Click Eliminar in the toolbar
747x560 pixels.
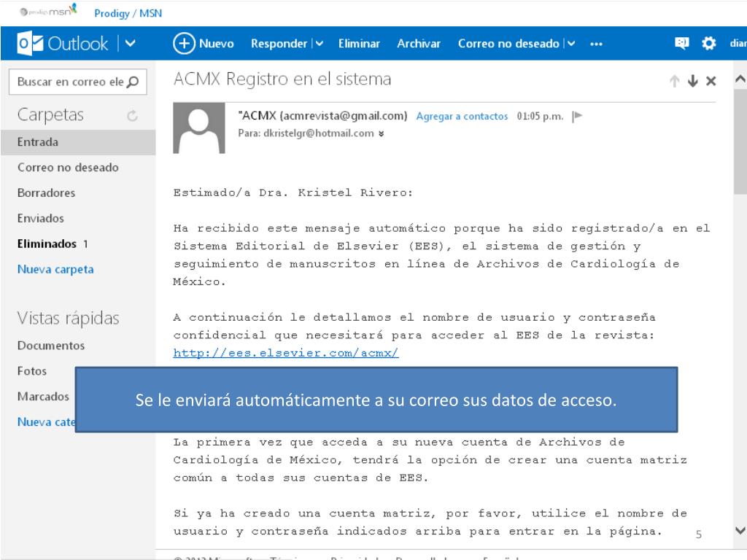click(x=359, y=44)
